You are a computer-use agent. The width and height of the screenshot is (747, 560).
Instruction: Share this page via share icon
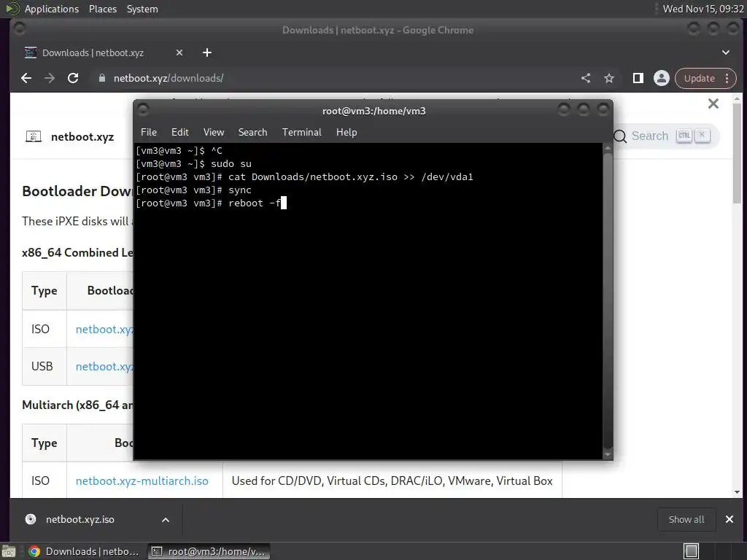(x=586, y=78)
